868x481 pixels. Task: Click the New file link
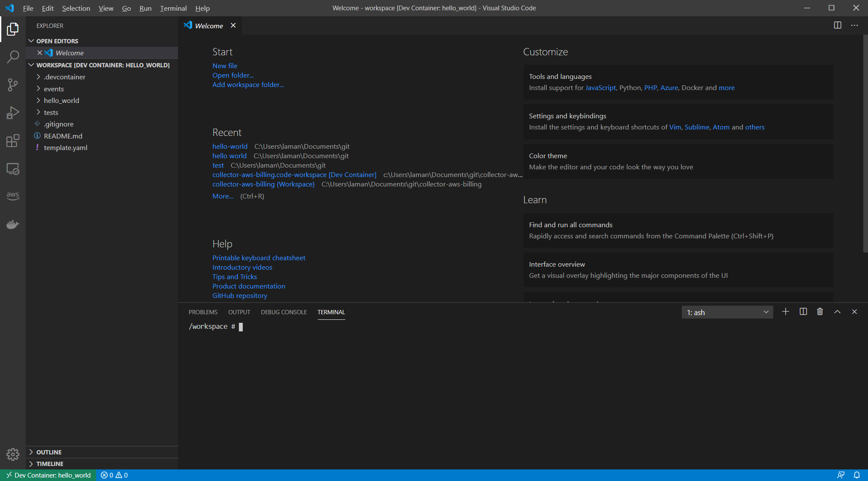point(225,66)
